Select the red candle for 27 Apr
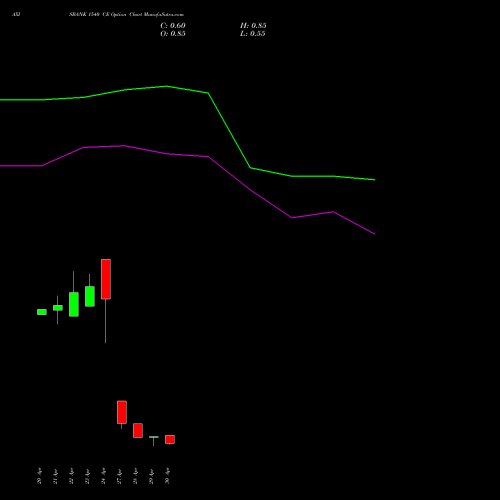Screen dimensions: 500x500 (x=122, y=412)
